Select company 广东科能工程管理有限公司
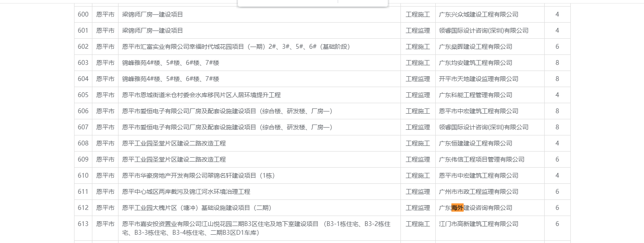Image resolution: width=644 pixels, height=243 pixels. [475, 95]
